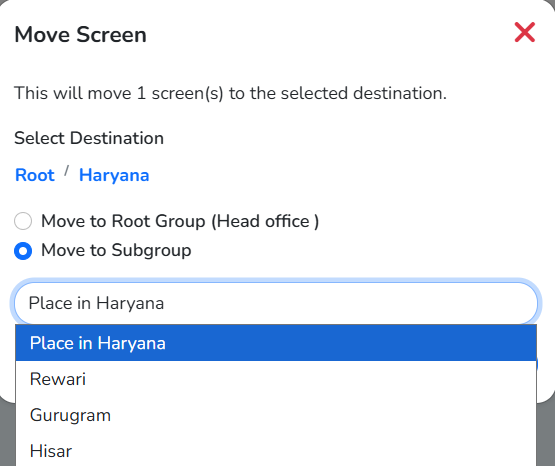Open the Place in Haryana subgroup dropdown
This screenshot has width=555, height=466.
pyautogui.click(x=276, y=303)
